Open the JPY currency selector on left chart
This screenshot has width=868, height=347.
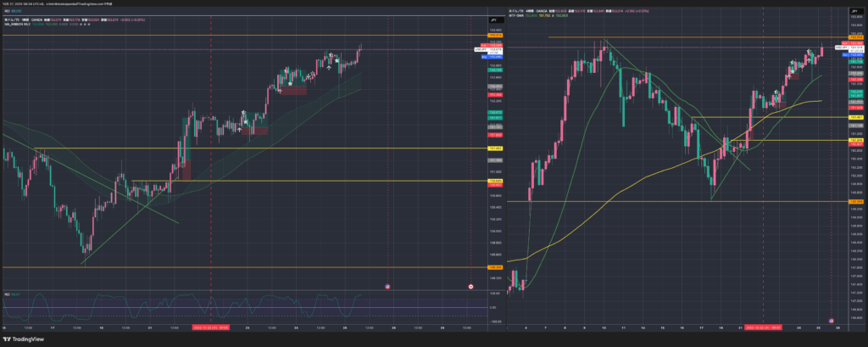pos(492,18)
